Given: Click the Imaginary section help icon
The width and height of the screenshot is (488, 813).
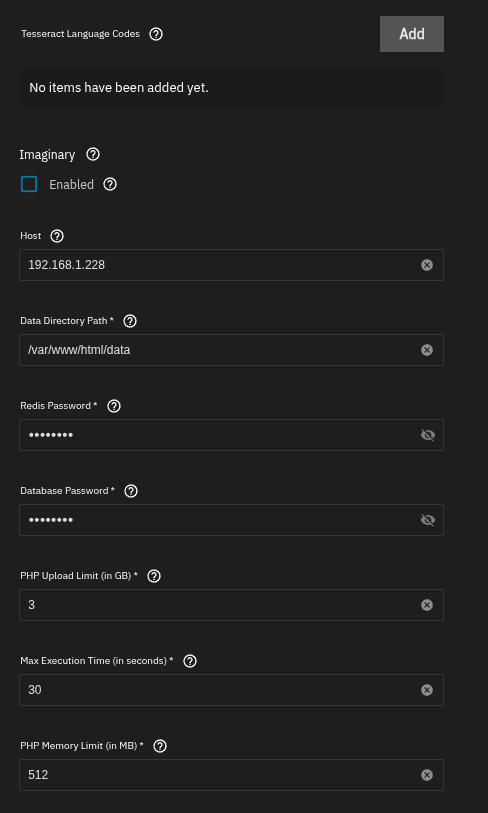Looking at the screenshot, I should click(93, 155).
